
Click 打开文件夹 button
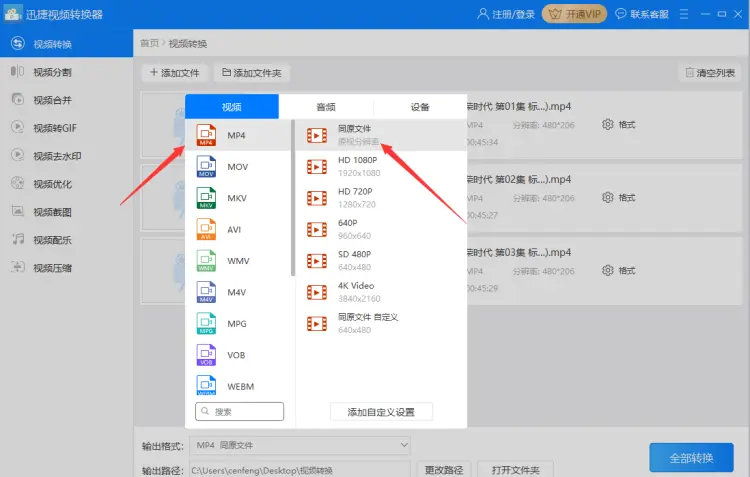click(516, 470)
